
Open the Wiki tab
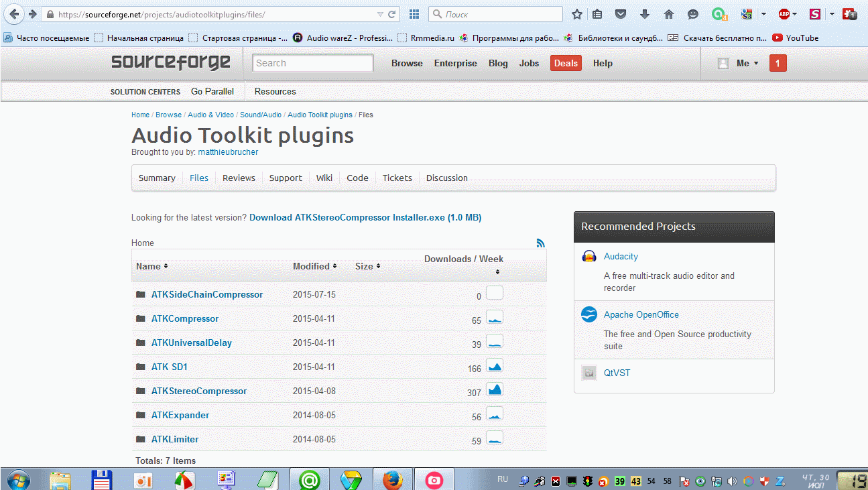324,178
